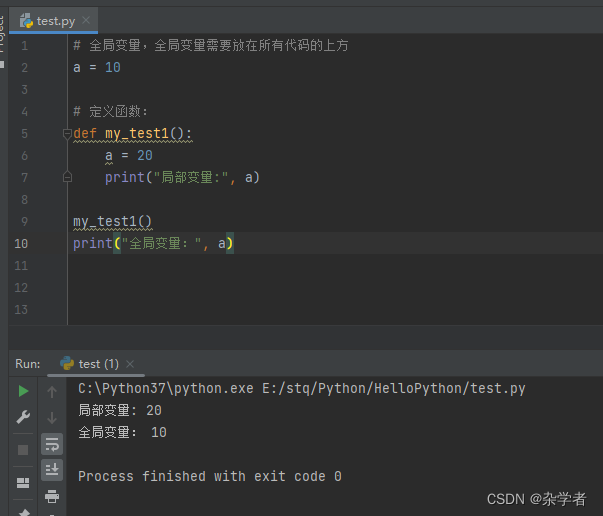Click line number 13 in the gutter
603x516 pixels.
click(21, 310)
